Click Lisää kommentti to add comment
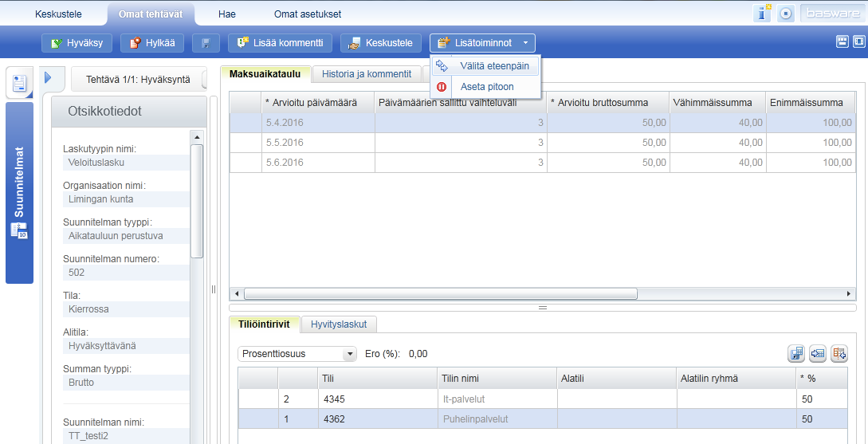The height and width of the screenshot is (444, 868). pyautogui.click(x=280, y=42)
